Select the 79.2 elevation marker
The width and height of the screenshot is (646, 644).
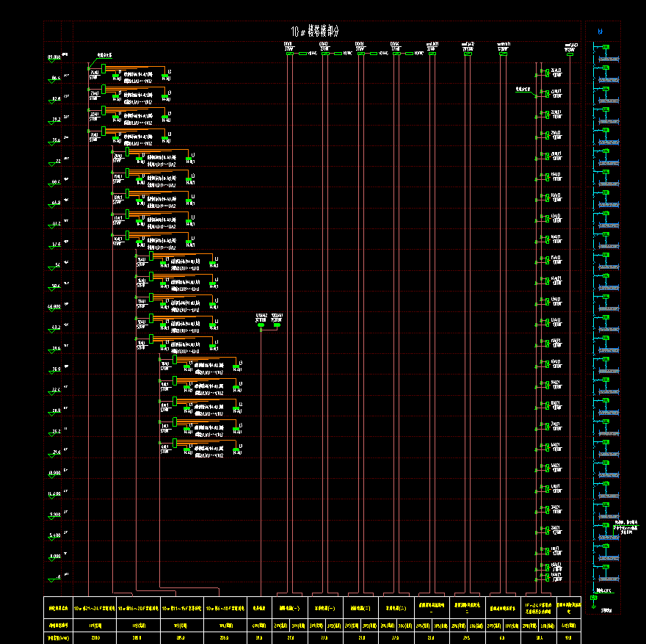click(x=56, y=120)
